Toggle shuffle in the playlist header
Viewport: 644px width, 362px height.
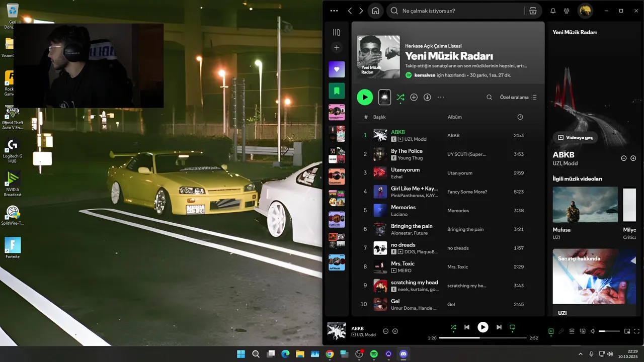pyautogui.click(x=400, y=97)
